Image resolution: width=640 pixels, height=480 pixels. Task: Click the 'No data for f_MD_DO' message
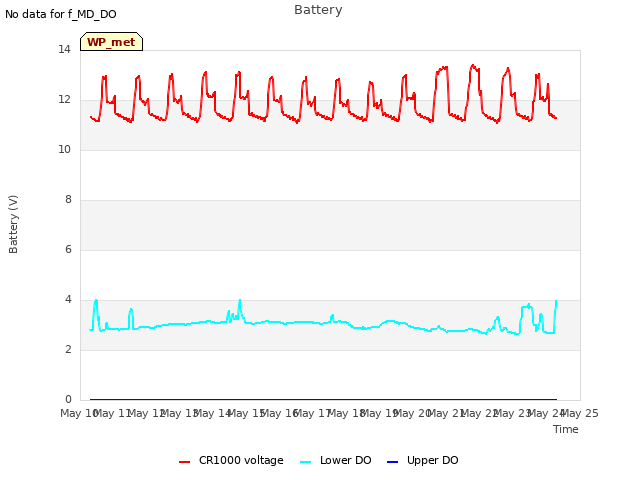point(61,14)
